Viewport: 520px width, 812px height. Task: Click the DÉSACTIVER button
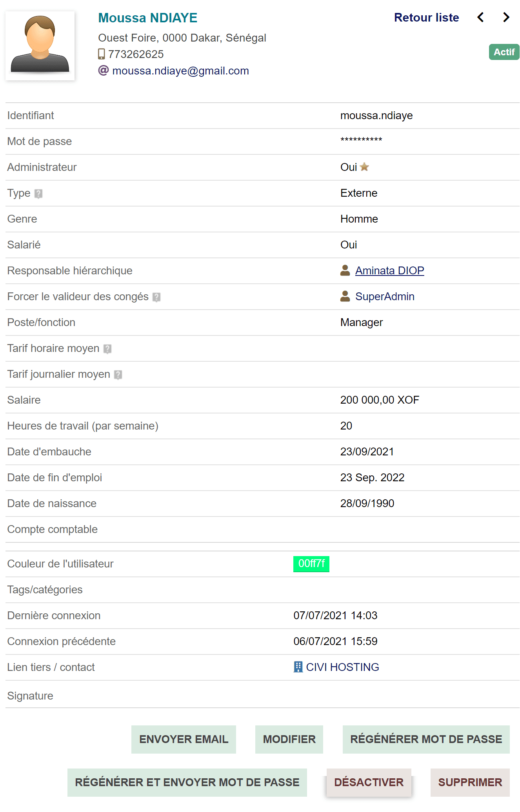[369, 782]
